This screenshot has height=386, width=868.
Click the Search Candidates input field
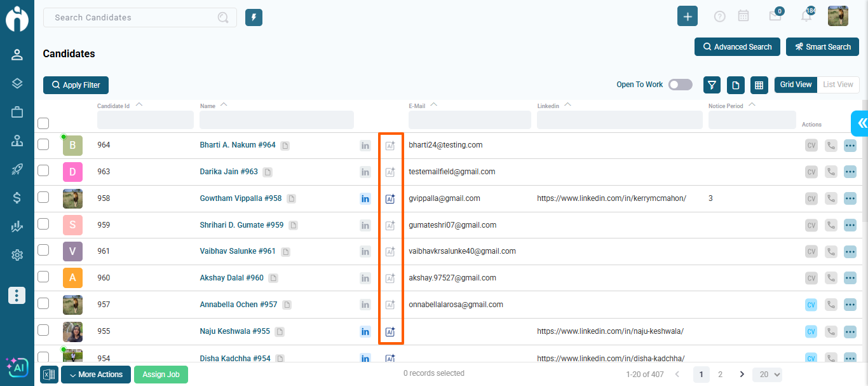pos(133,18)
